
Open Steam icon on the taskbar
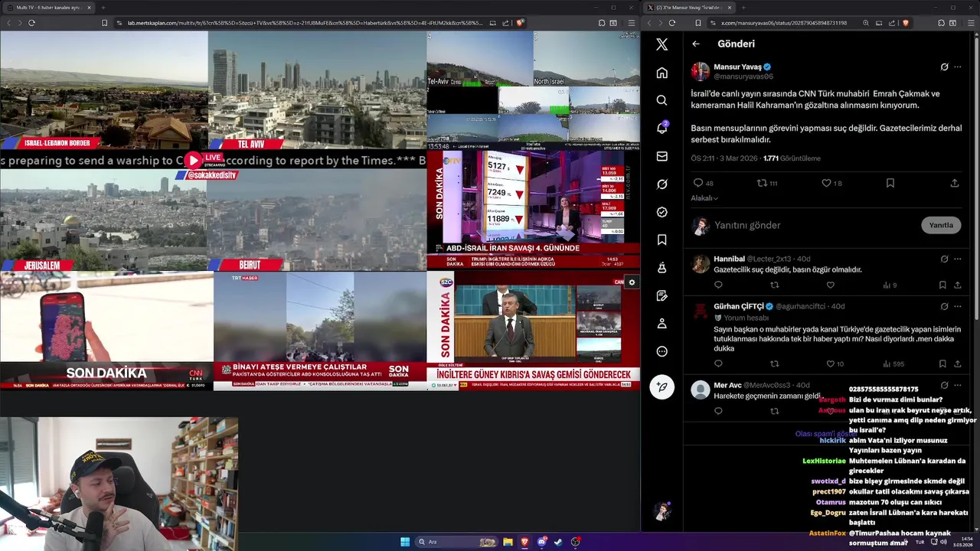click(558, 542)
